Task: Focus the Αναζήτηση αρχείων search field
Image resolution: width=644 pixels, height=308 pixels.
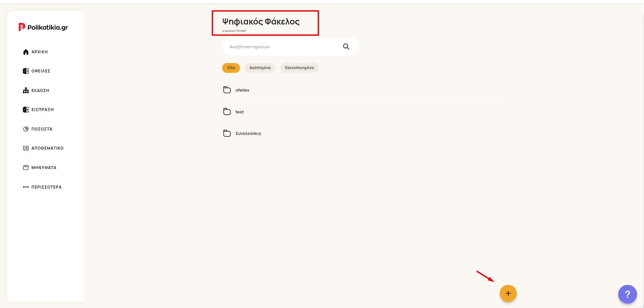Action: (291, 47)
